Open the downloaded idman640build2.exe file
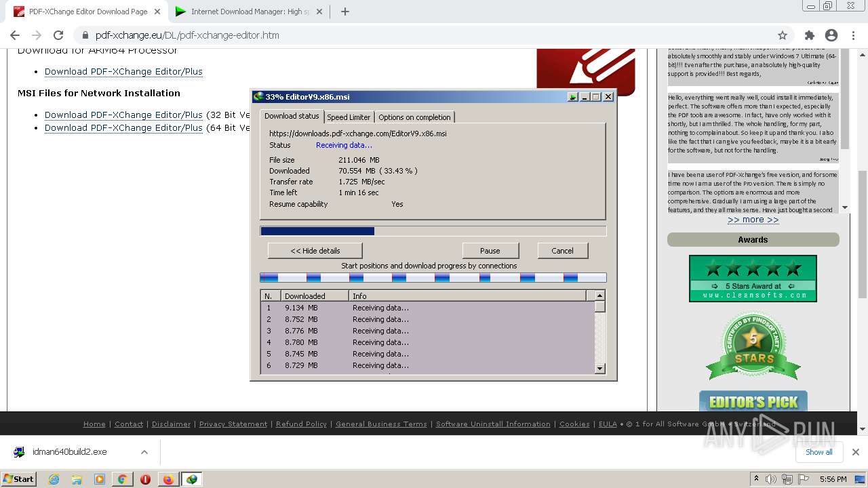Image resolution: width=868 pixels, height=488 pixels. 69,452
